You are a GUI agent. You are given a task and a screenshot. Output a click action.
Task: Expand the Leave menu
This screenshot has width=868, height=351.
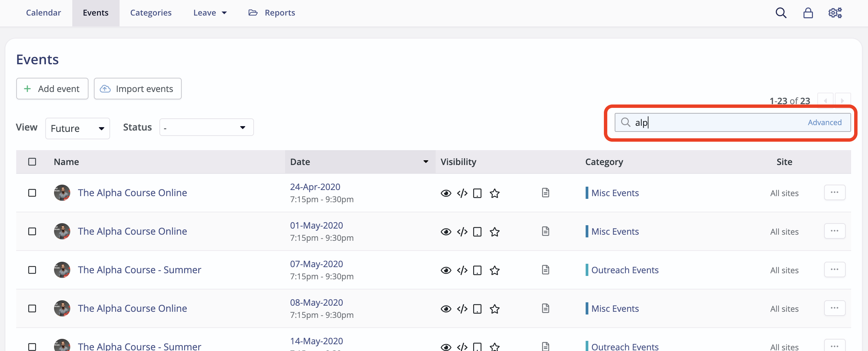(209, 13)
